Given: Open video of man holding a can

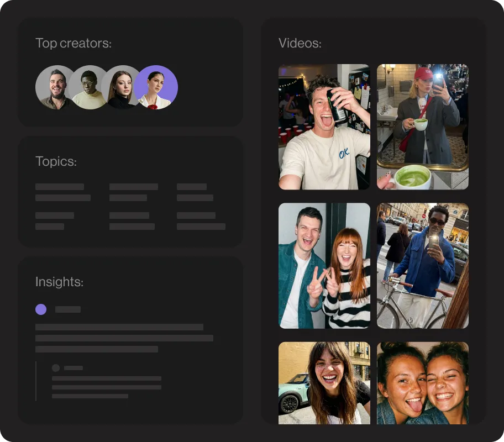Looking at the screenshot, I should [324, 127].
